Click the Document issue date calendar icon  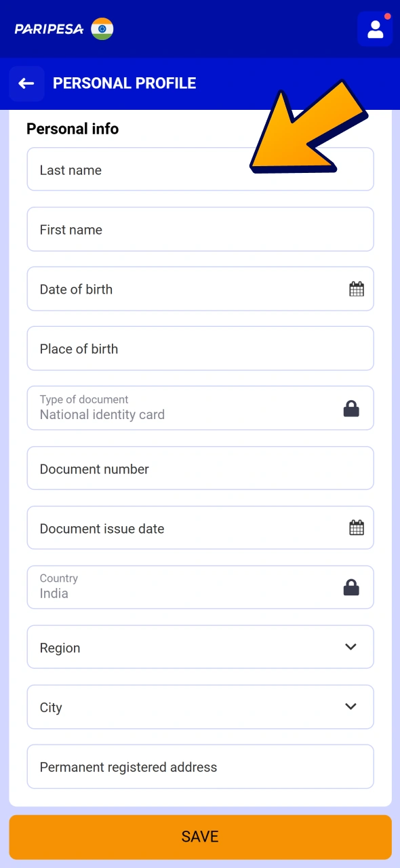[357, 528]
